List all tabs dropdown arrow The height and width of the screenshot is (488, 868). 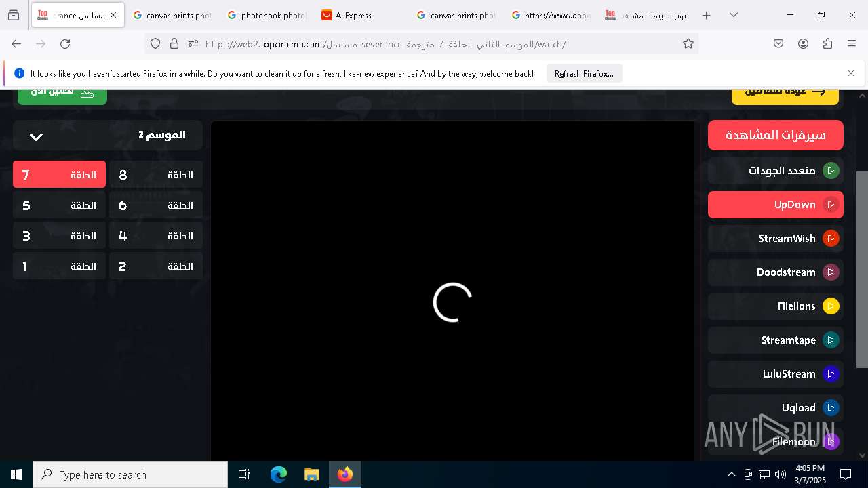tap(734, 15)
